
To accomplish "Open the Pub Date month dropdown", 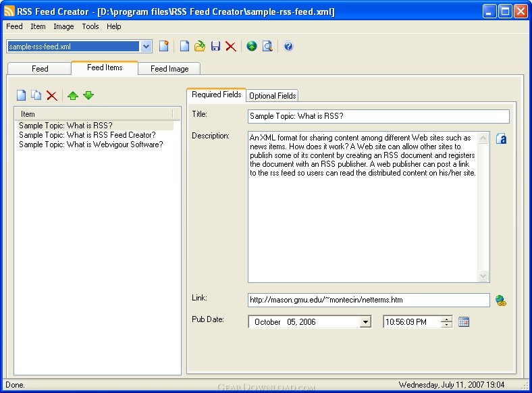I will (365, 321).
